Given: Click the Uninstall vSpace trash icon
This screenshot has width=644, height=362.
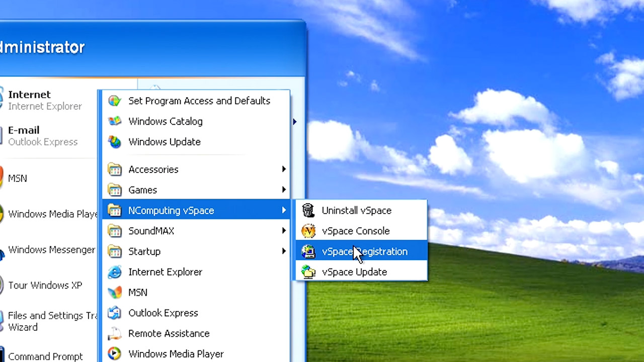Looking at the screenshot, I should 308,211.
